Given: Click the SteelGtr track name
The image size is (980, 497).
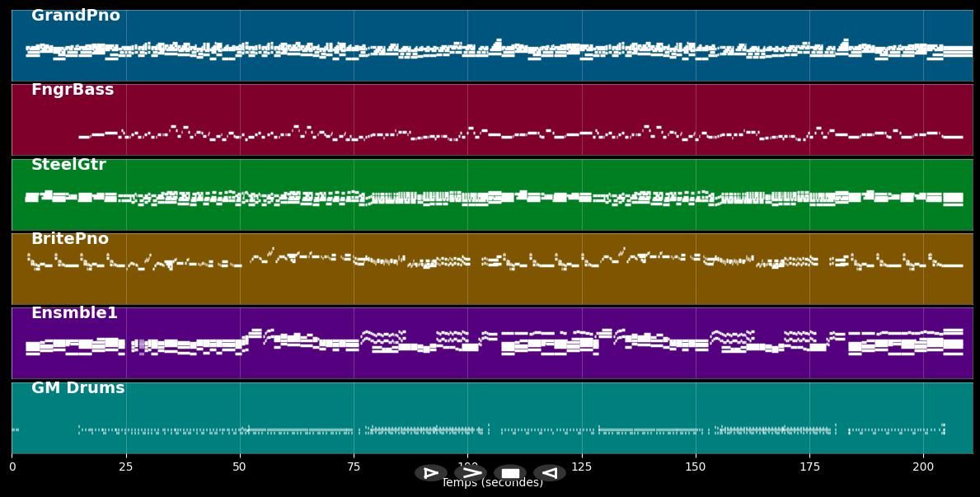Looking at the screenshot, I should (x=68, y=165).
